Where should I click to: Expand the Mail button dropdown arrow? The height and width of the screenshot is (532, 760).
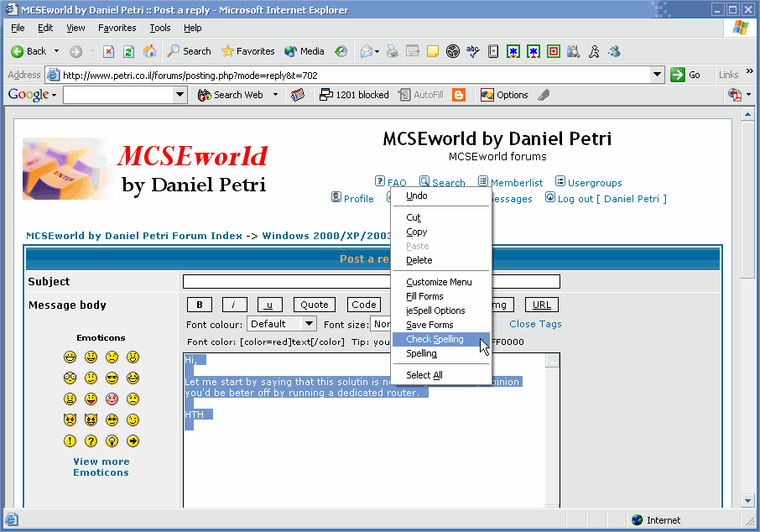377,51
